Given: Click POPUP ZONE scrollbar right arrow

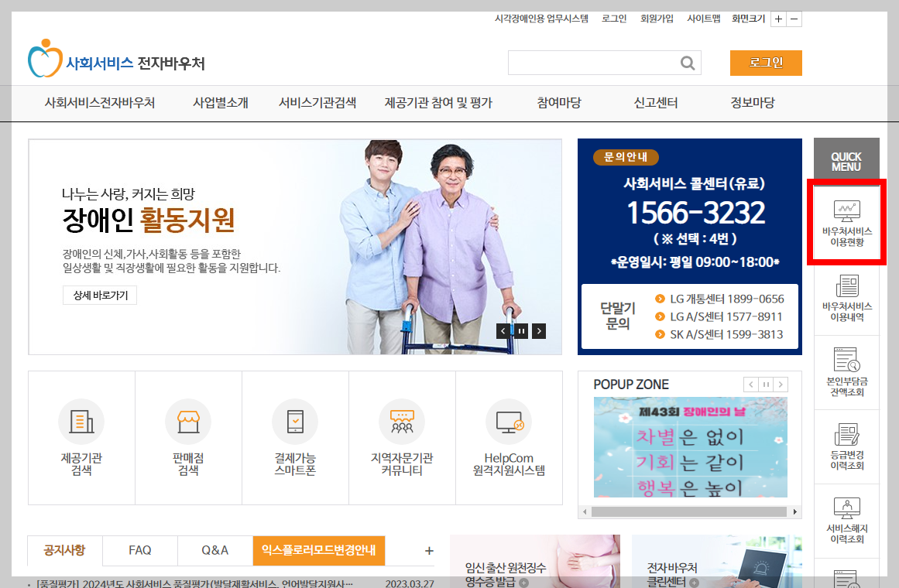Looking at the screenshot, I should click(794, 511).
